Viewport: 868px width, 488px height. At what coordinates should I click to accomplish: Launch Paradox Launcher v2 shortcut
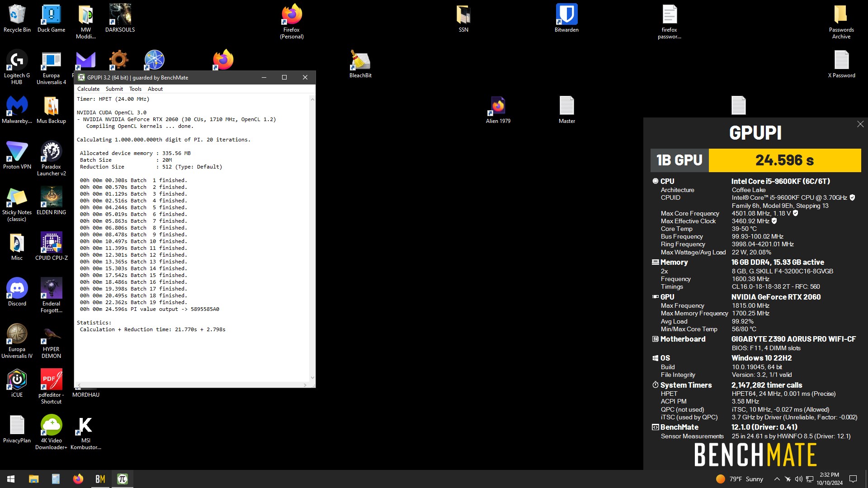51,159
